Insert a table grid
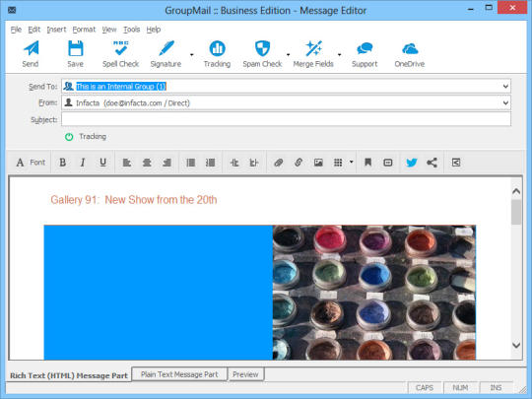This screenshot has height=399, width=532. click(338, 163)
